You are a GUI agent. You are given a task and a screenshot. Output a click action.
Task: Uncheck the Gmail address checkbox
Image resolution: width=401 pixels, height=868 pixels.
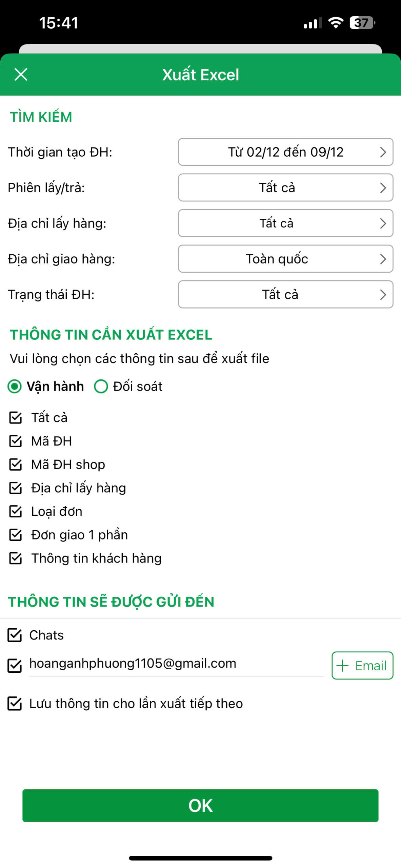coord(15,665)
